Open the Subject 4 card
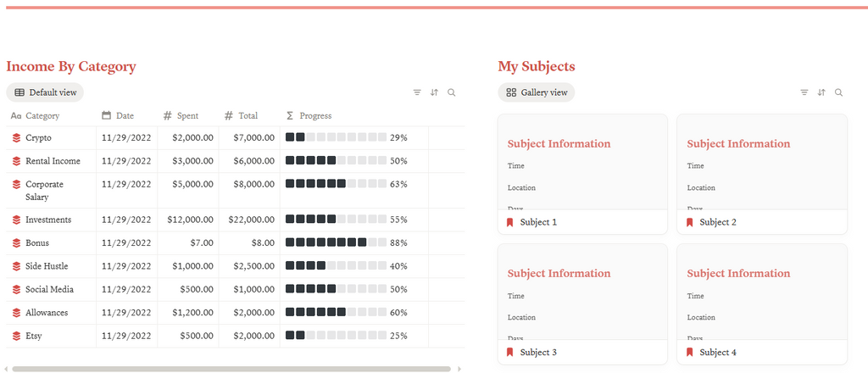Screen dimensions: 868x373 tap(762, 303)
